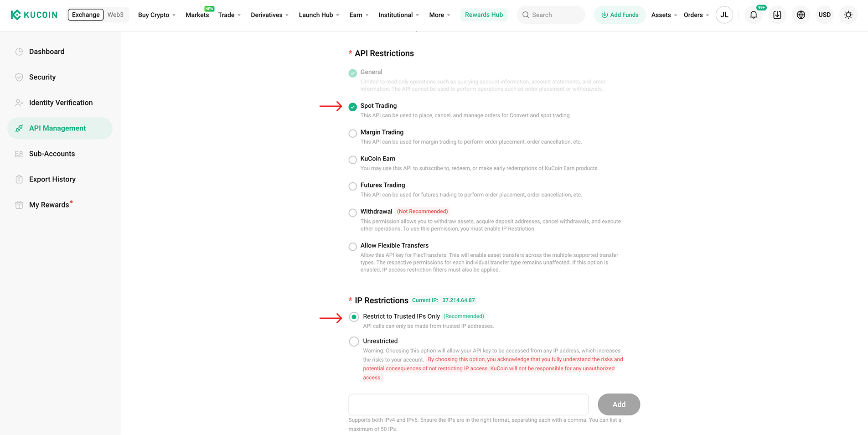Enable the Futures Trading permission
Viewport: 868px width, 435px height.
[353, 186]
